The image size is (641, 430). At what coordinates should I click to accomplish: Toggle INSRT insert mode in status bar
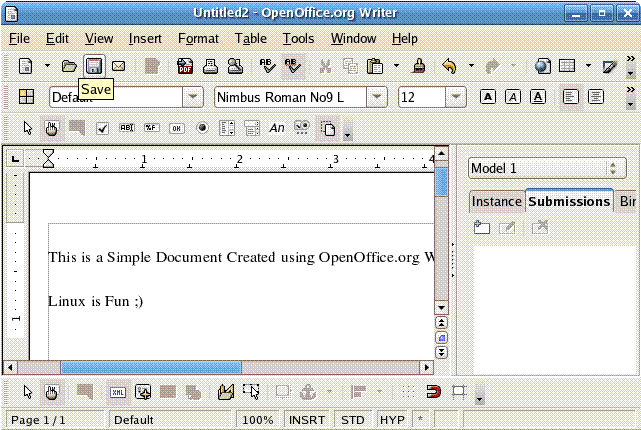(x=306, y=420)
